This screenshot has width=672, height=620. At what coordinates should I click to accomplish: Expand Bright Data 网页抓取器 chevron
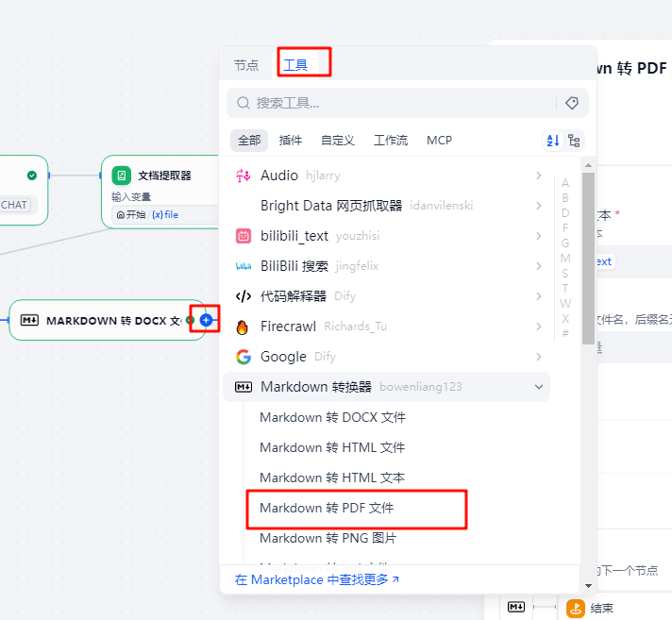coord(539,206)
